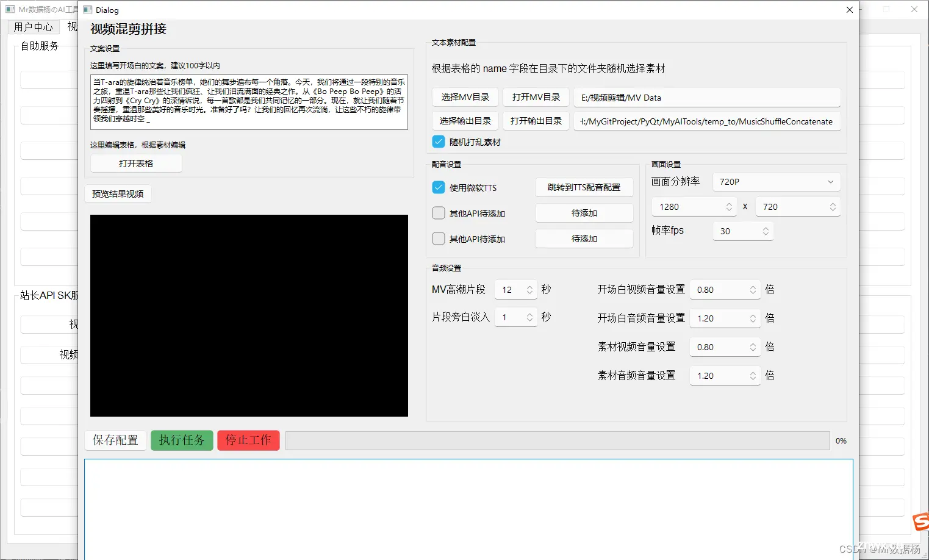Adjust the 片段旁白淡入 stepper arrows
This screenshot has width=929, height=560.
[529, 317]
